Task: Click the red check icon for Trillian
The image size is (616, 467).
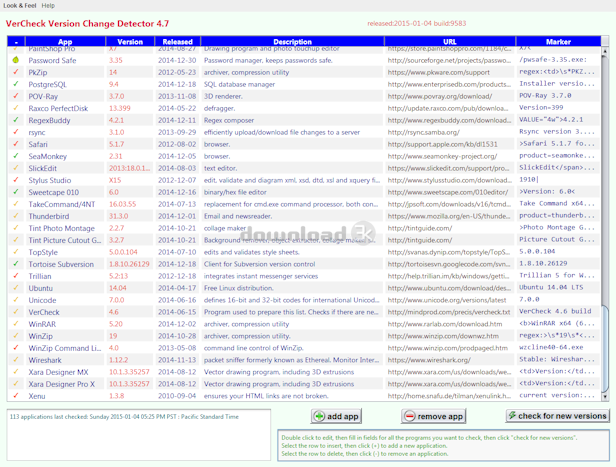Action: (x=16, y=276)
